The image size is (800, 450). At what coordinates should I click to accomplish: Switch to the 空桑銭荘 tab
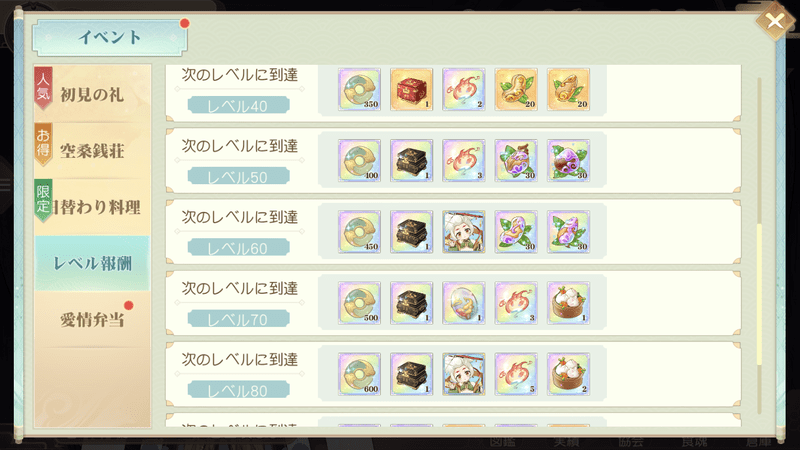[x=92, y=151]
